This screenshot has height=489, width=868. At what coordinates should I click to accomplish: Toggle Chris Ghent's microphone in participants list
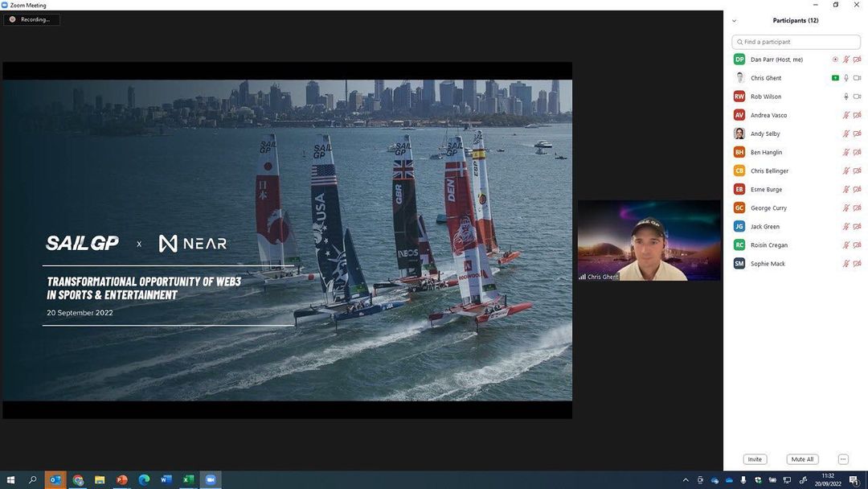[845, 78]
